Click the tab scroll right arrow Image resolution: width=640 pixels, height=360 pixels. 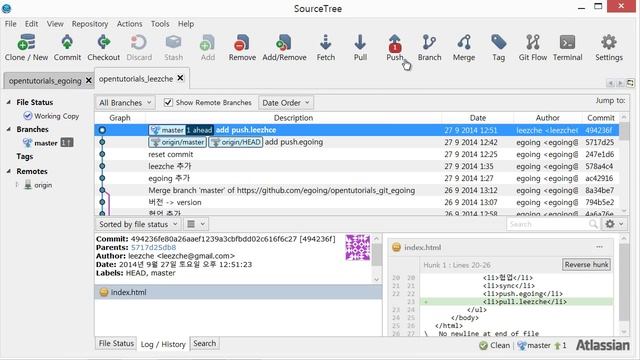point(620,83)
